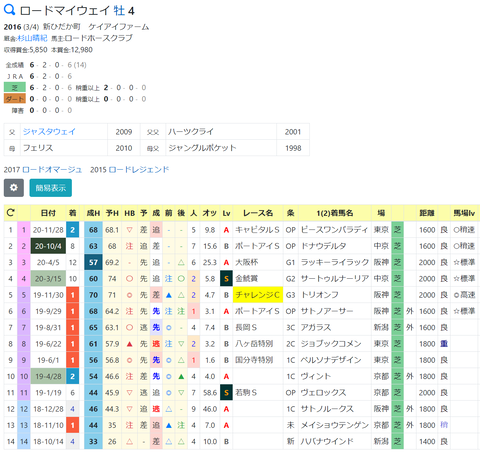Click green triangle mark on 19-4/28 row
480x454 pixels.
click(x=181, y=376)
